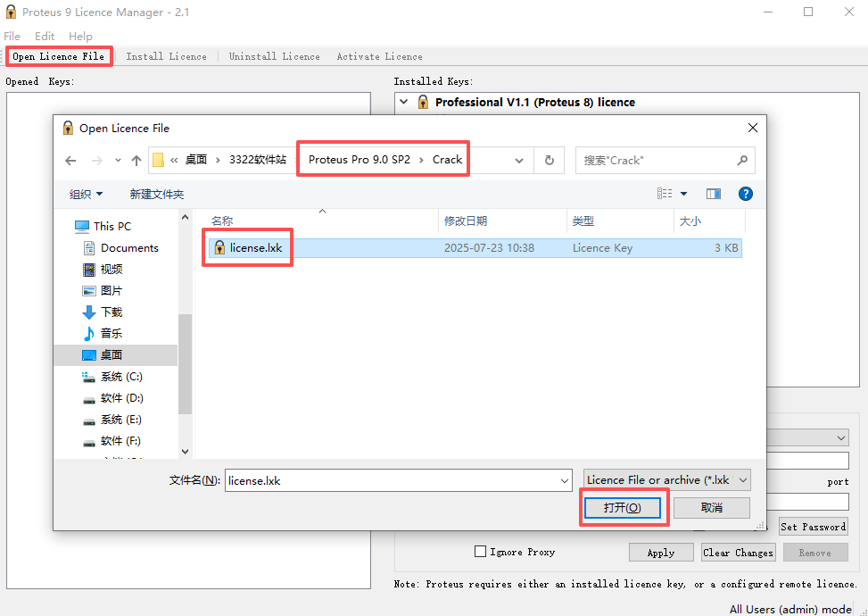Select 下载 folder in navigation pane

103,312
